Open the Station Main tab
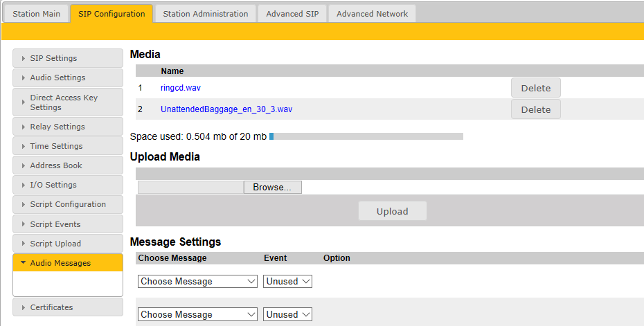Image resolution: width=644 pixels, height=326 pixels. pyautogui.click(x=36, y=14)
